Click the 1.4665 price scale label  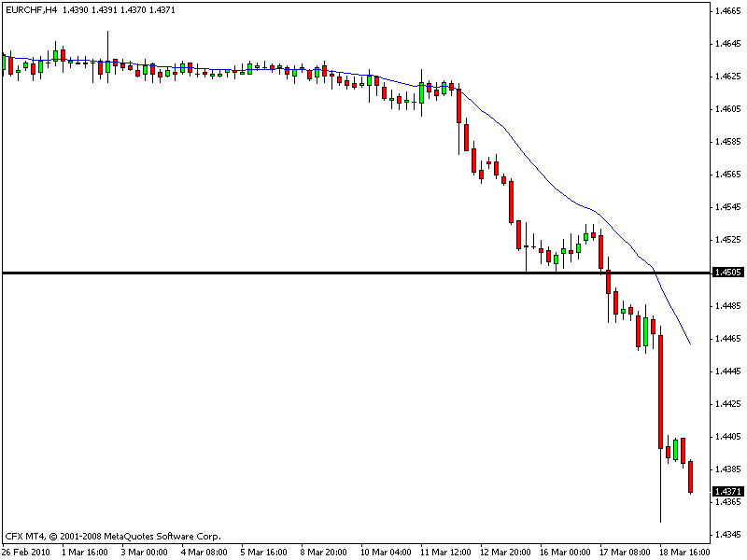click(726, 11)
